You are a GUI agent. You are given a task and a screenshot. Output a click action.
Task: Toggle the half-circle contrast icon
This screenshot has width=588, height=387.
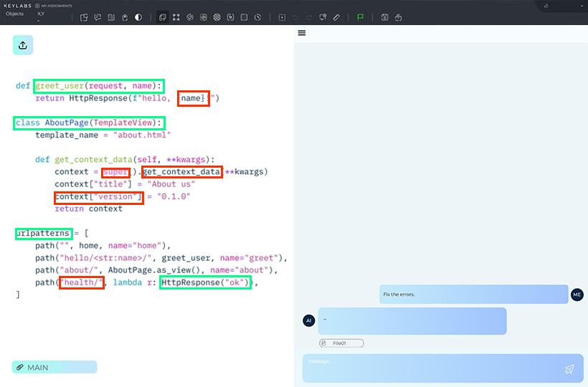tap(138, 17)
